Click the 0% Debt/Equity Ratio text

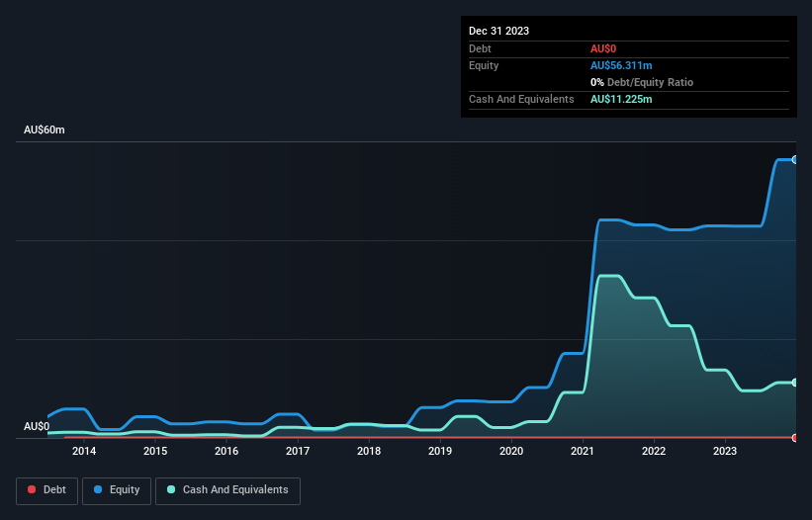tap(642, 82)
